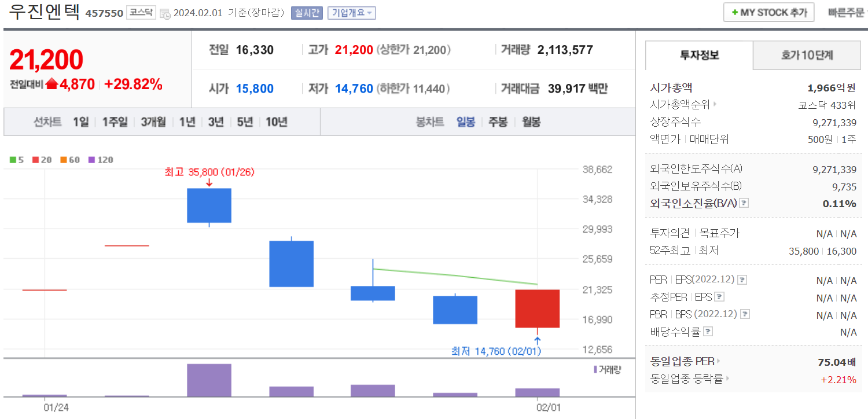Click the red candlestick for 02/01
868x419 pixels.
[538, 308]
